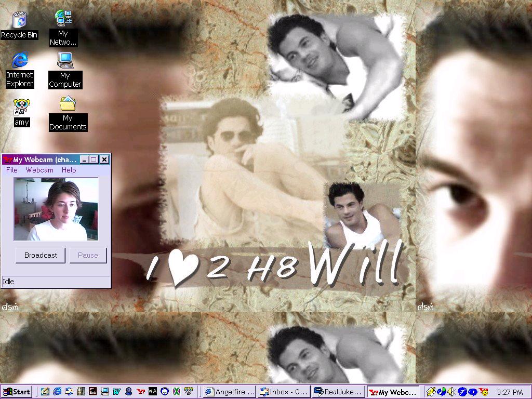The image size is (532, 399).
Task: Switch to the Inbox taskbar window
Action: point(284,392)
